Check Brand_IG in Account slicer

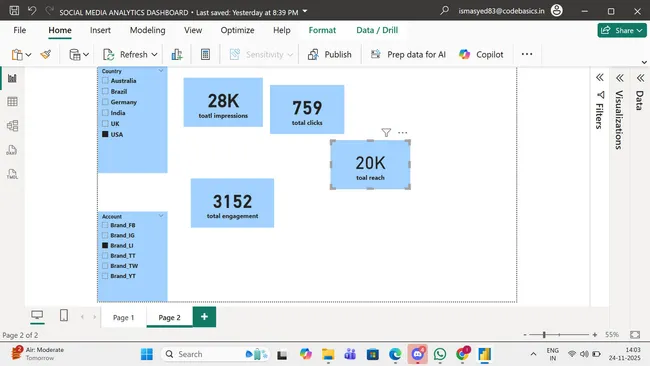click(x=105, y=235)
